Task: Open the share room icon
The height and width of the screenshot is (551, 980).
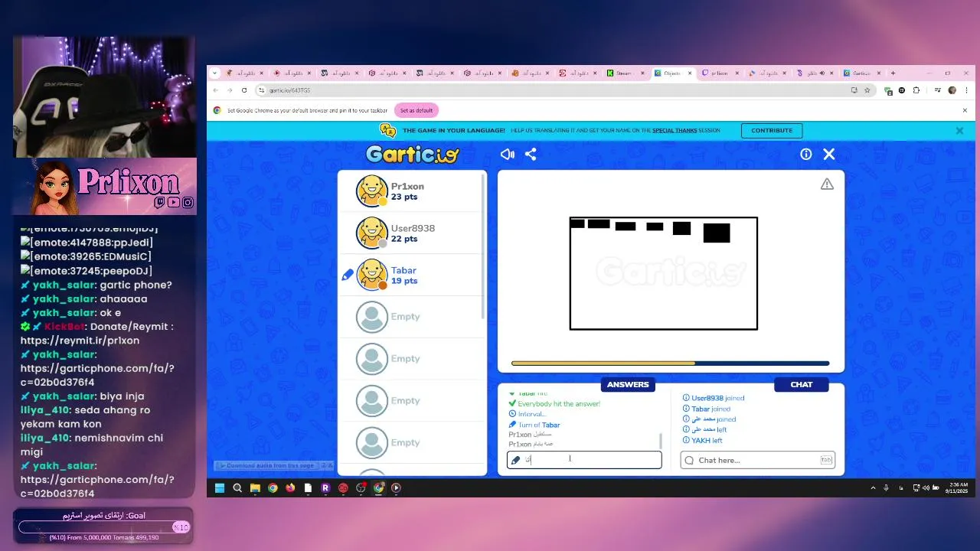Action: pyautogui.click(x=531, y=155)
